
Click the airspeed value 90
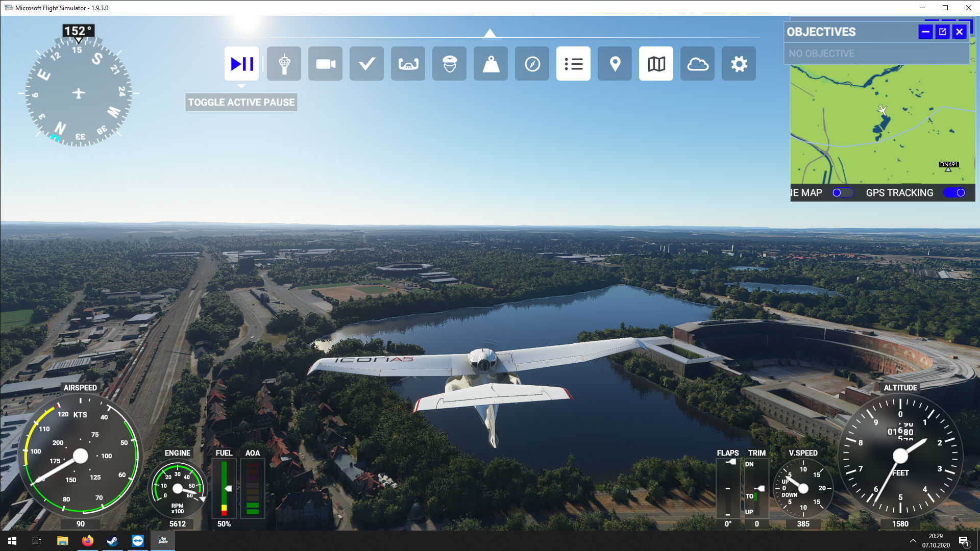[x=81, y=524]
